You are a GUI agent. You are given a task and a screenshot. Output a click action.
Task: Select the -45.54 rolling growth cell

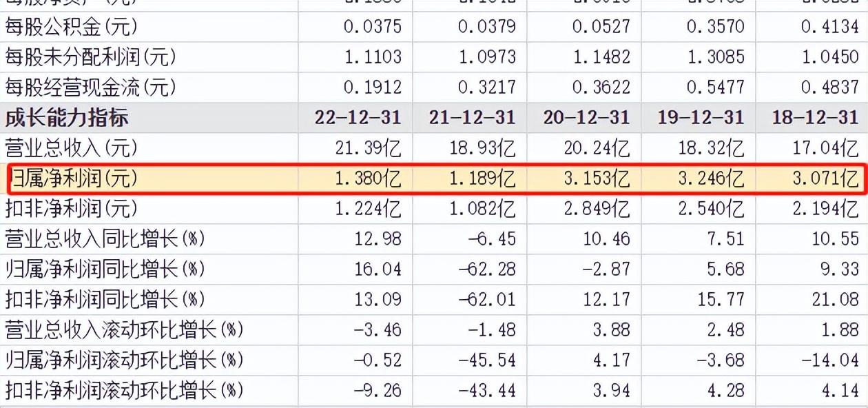(x=486, y=360)
